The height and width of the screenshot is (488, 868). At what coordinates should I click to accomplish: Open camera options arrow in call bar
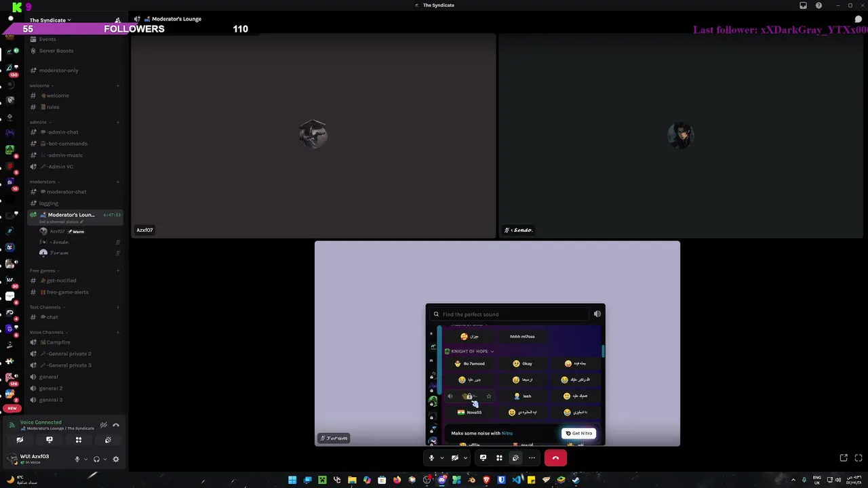465,458
